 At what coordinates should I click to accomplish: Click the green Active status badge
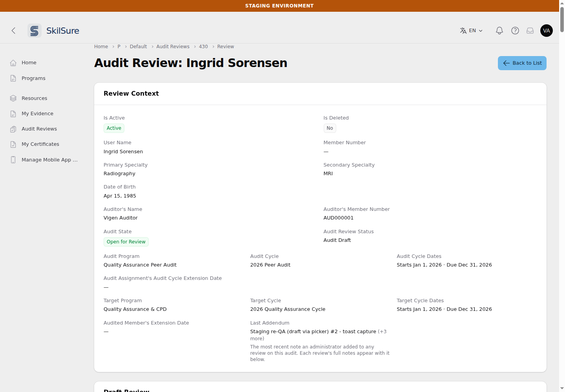coord(114,128)
